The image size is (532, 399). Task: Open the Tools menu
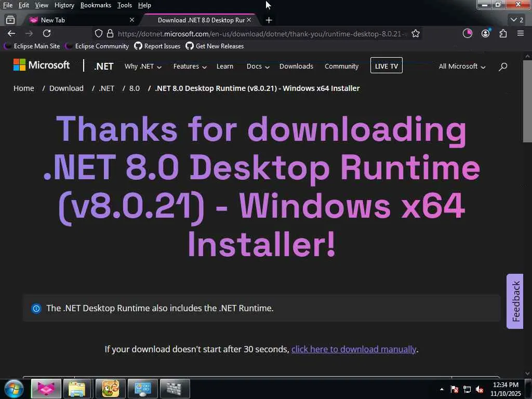[125, 5]
